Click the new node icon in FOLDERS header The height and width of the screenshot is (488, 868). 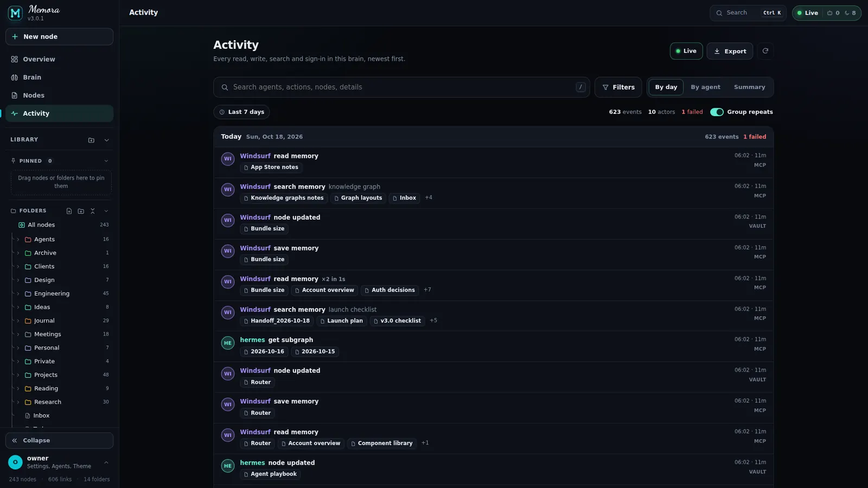pos(69,211)
